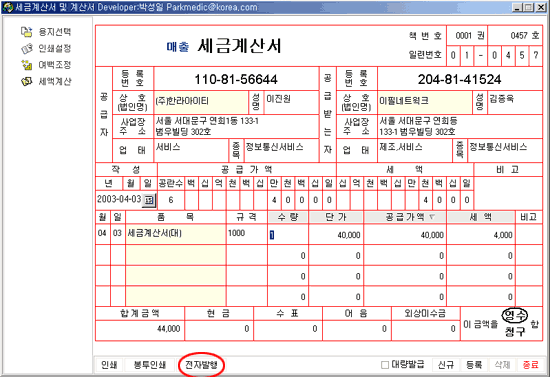Image resolution: width=550 pixels, height=377 pixels.
Task: Click the recipient 업태 field 제조,서비스
Action: tap(415, 150)
